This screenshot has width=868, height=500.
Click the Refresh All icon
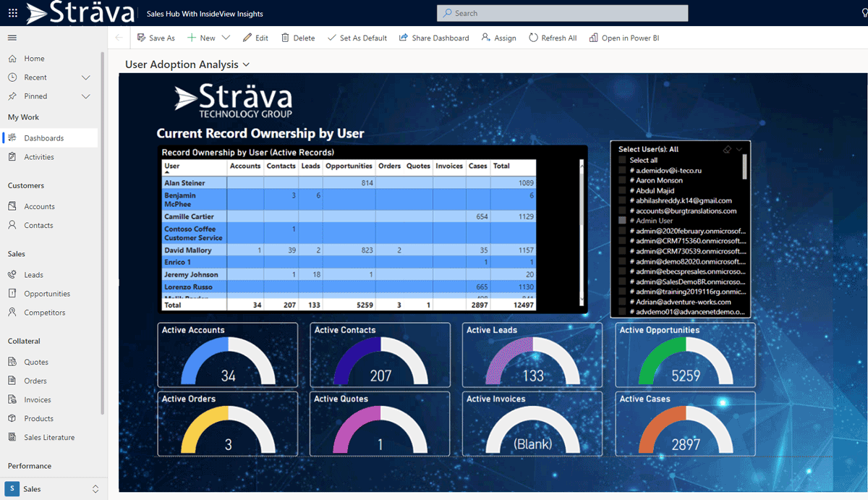coord(533,38)
